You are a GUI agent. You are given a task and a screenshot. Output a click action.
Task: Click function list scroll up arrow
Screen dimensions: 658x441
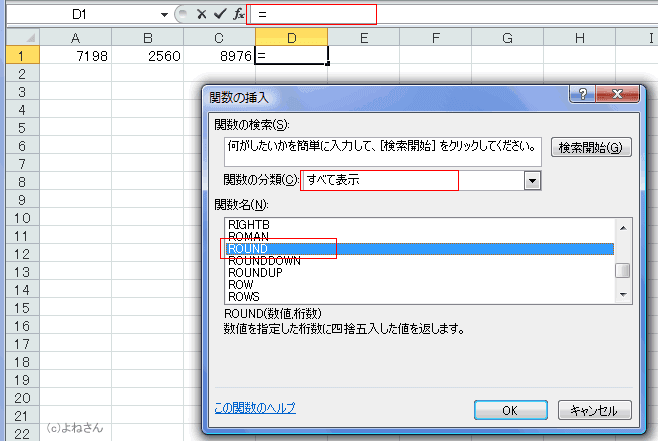point(623,228)
